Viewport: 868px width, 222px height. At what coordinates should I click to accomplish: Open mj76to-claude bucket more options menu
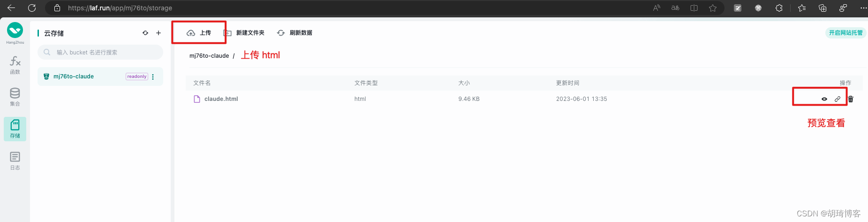153,77
